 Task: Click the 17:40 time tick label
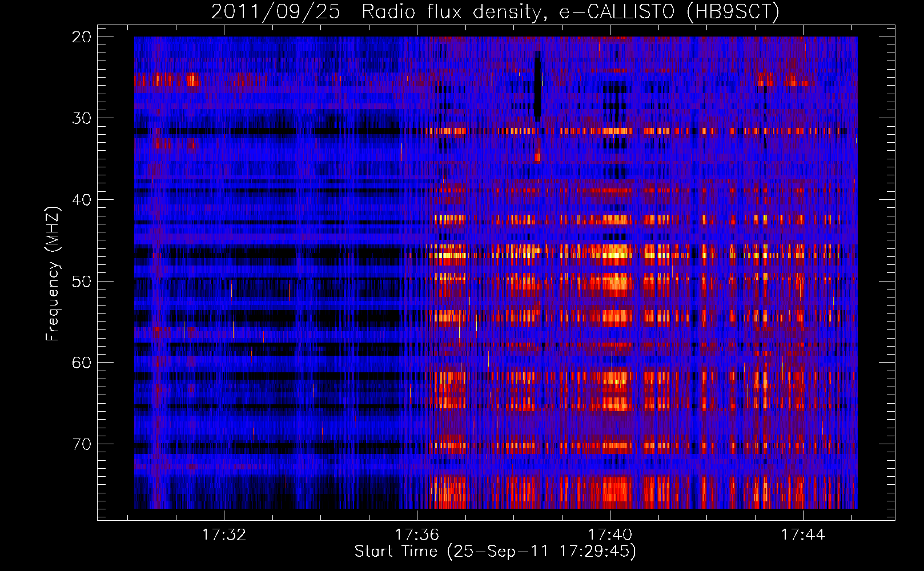610,534
